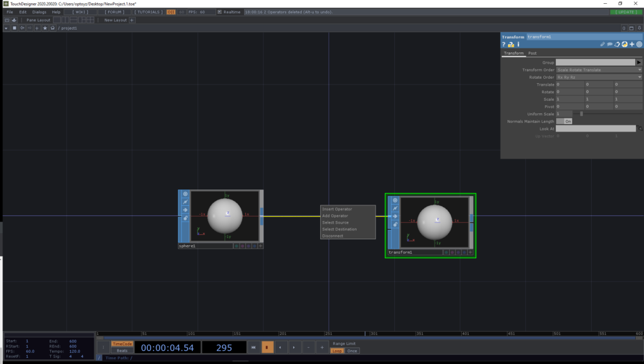The width and height of the screenshot is (644, 364).
Task: Click the TUTORIALS link button
Action: click(148, 12)
